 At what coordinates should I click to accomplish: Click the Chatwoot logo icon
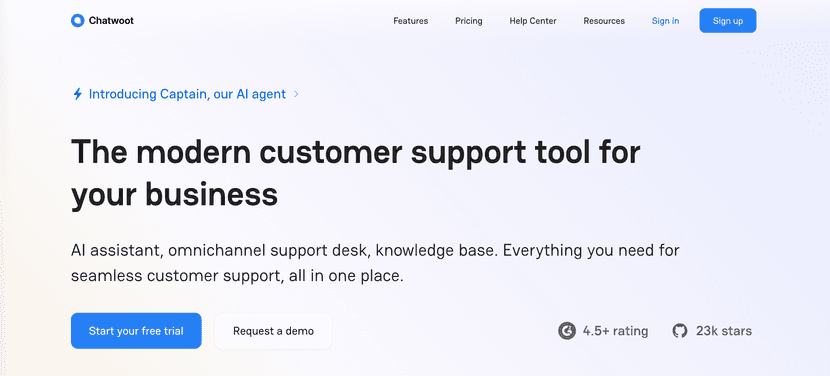78,21
